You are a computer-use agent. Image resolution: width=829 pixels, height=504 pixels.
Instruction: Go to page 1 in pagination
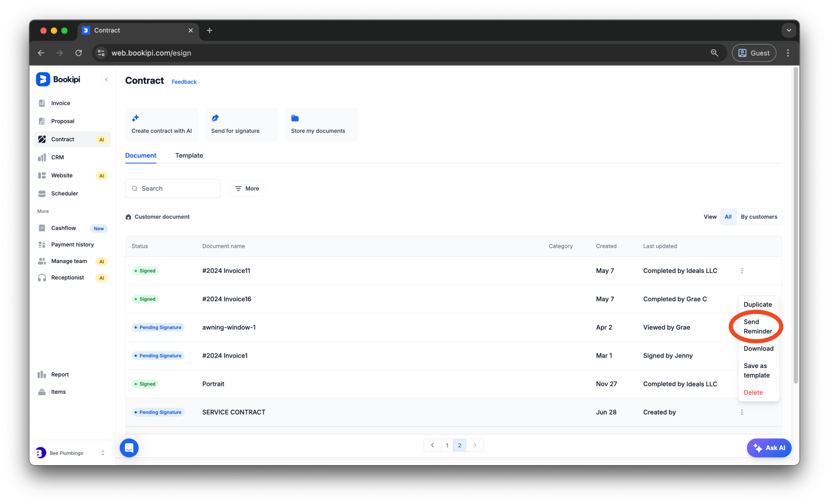click(447, 445)
